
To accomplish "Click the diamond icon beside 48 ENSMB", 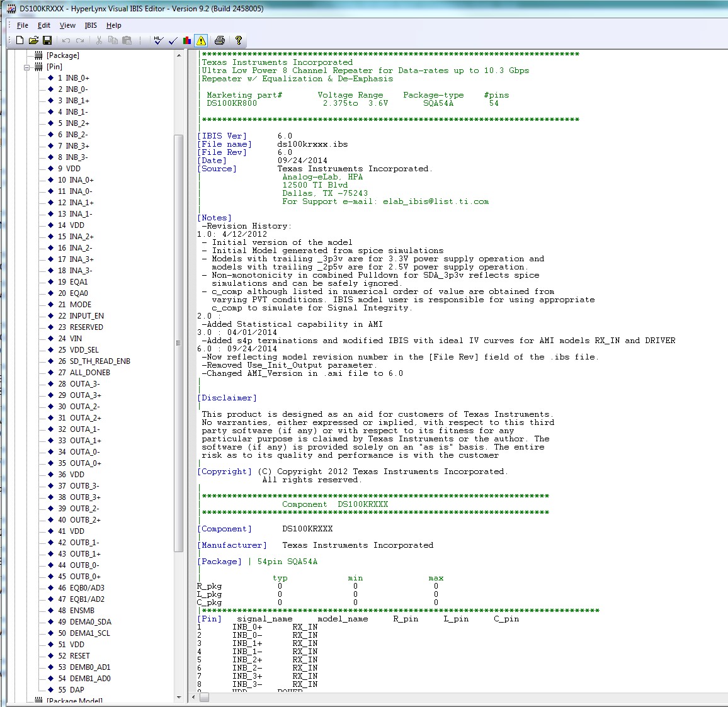I will click(x=51, y=611).
